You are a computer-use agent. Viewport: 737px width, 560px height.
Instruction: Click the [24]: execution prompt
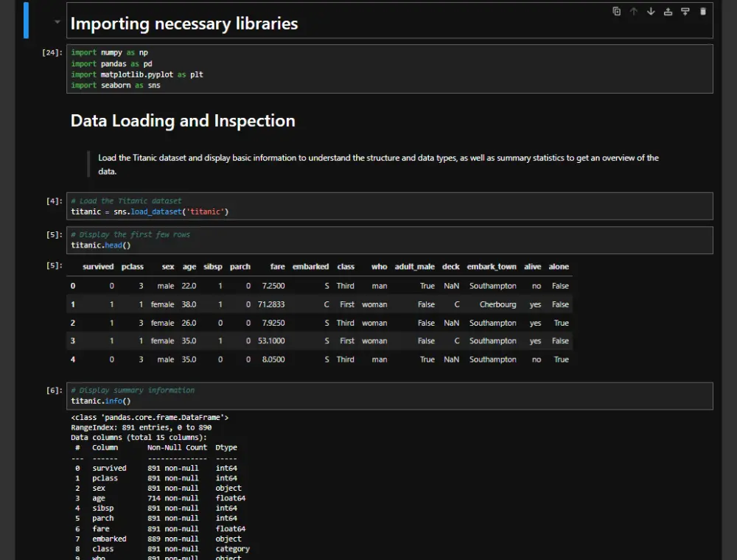[52, 52]
